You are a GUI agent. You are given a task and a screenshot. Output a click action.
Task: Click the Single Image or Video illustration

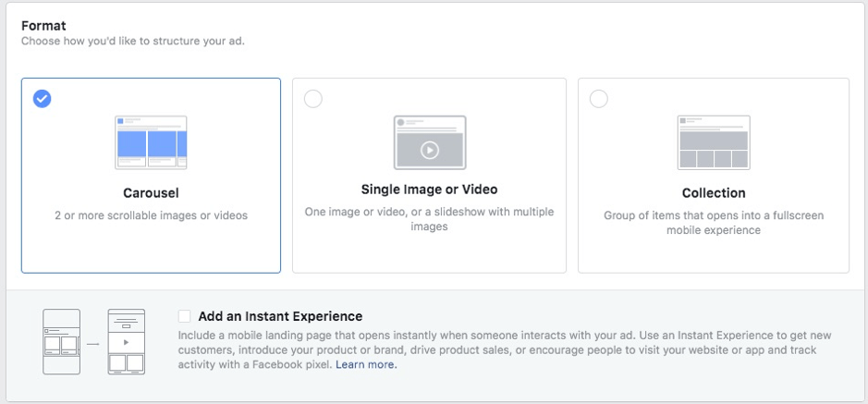pos(430,142)
